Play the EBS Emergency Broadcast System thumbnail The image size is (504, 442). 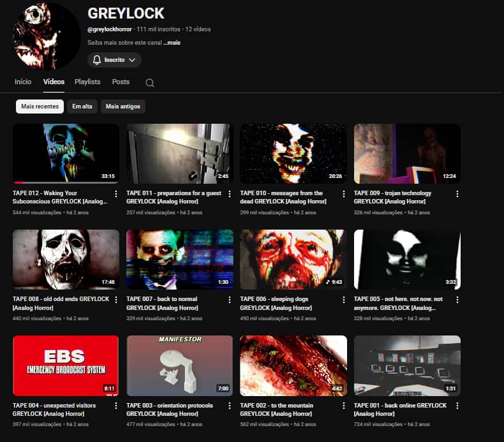66,365
